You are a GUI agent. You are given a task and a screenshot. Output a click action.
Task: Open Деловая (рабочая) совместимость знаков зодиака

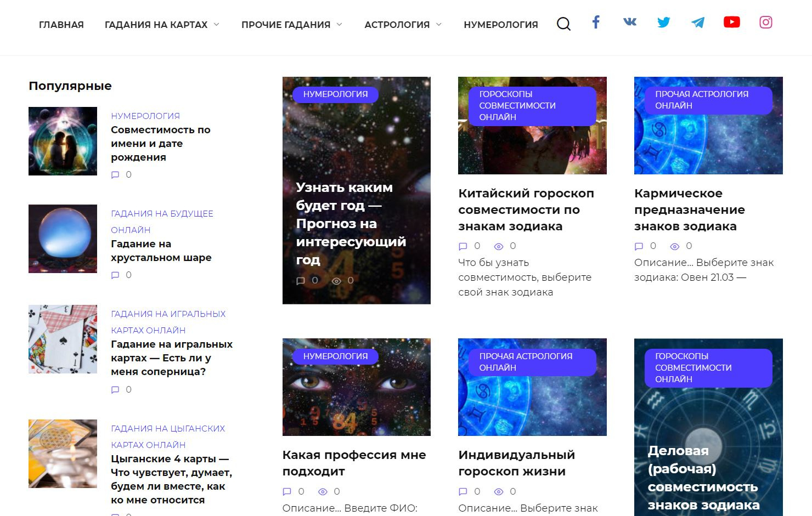coord(703,478)
